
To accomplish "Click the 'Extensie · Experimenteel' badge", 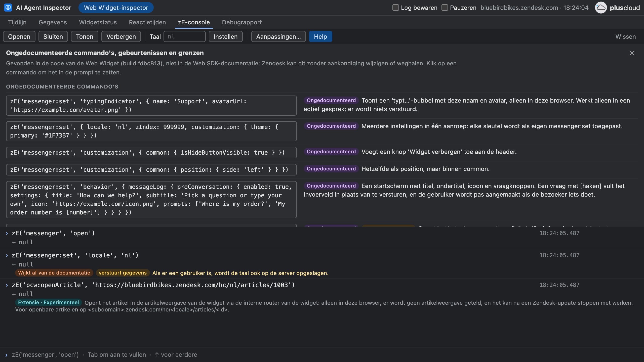I will pos(48,302).
